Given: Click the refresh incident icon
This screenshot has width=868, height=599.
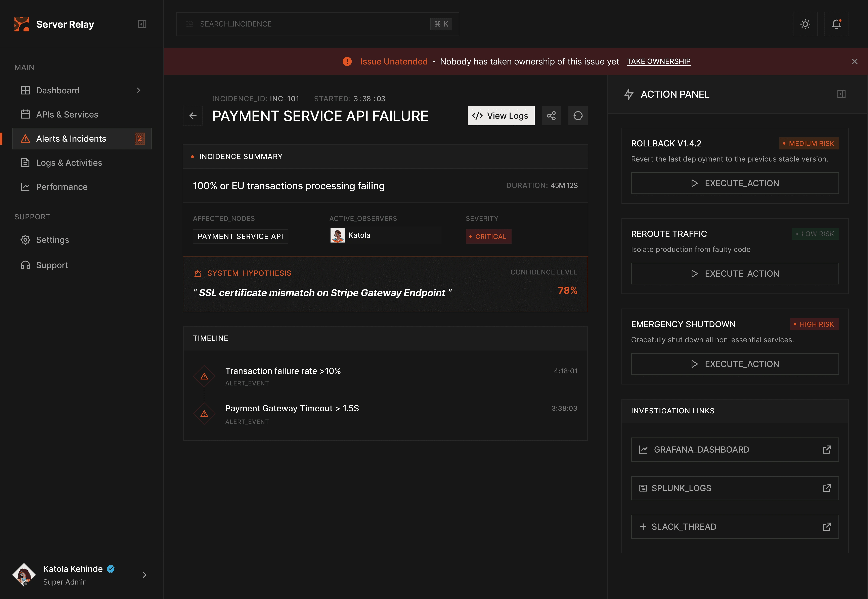Looking at the screenshot, I should (578, 116).
